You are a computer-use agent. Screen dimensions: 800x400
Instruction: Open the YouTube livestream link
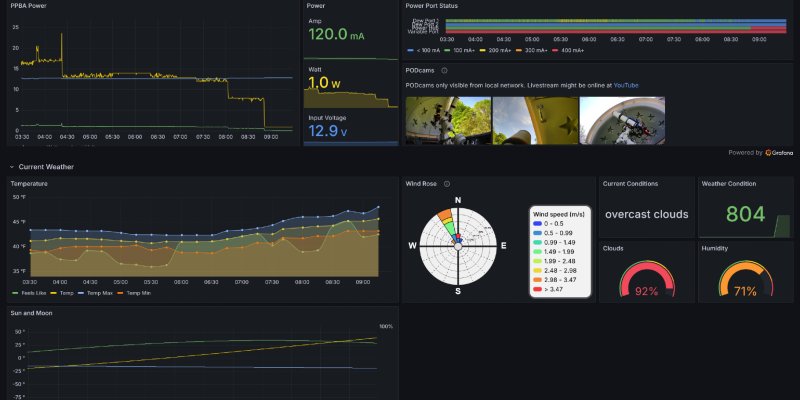point(625,85)
